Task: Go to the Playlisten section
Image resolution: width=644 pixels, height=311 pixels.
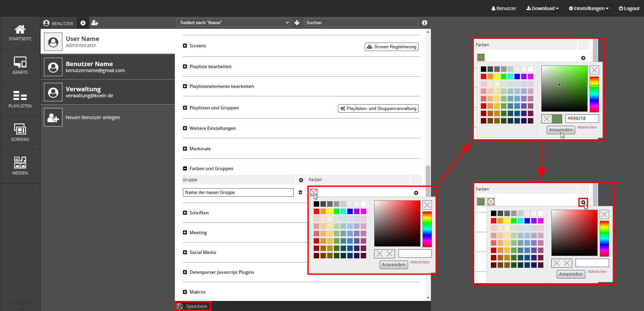Action: click(20, 99)
